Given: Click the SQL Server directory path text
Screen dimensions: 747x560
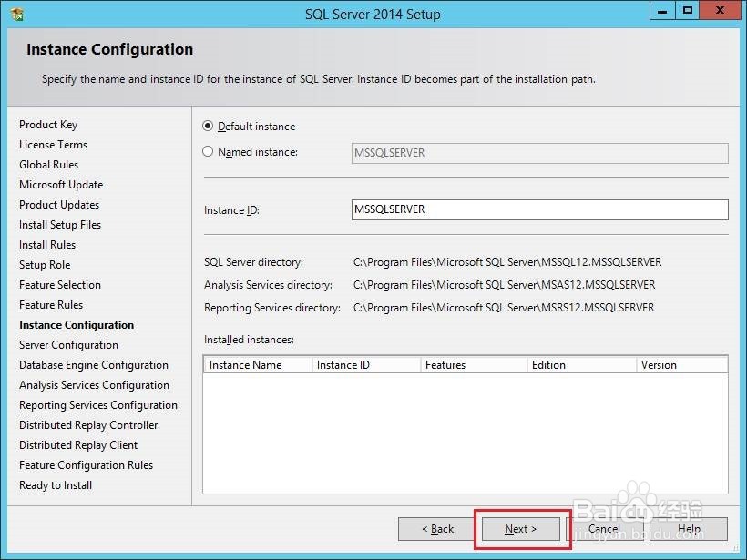Looking at the screenshot, I should point(507,262).
